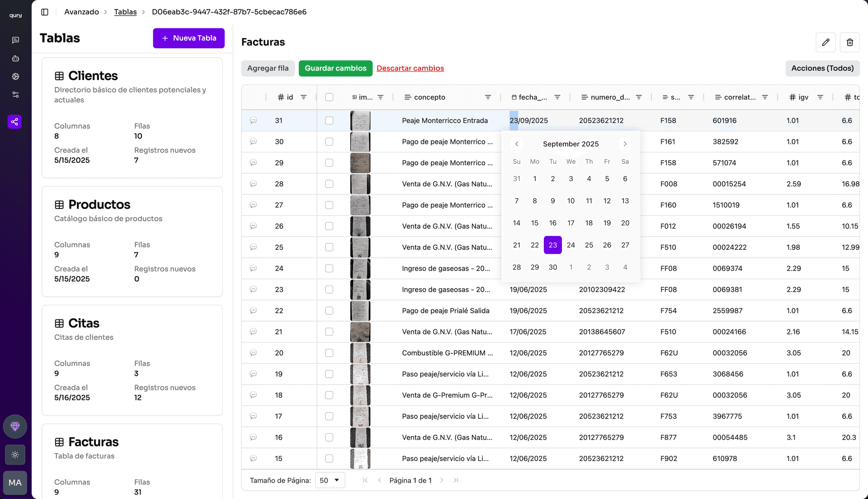Open filter menu for numero_d column
Image resolution: width=868 pixels, height=499 pixels.
click(x=639, y=97)
